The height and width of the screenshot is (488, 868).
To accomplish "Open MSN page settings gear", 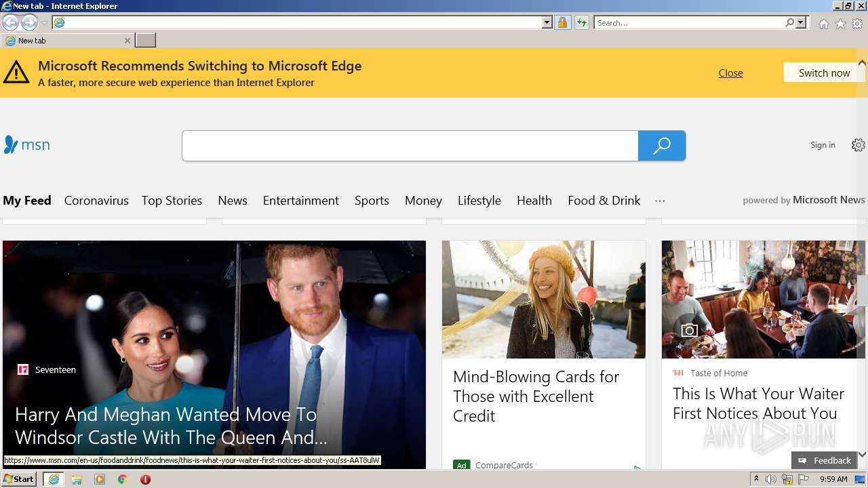I will click(x=858, y=145).
